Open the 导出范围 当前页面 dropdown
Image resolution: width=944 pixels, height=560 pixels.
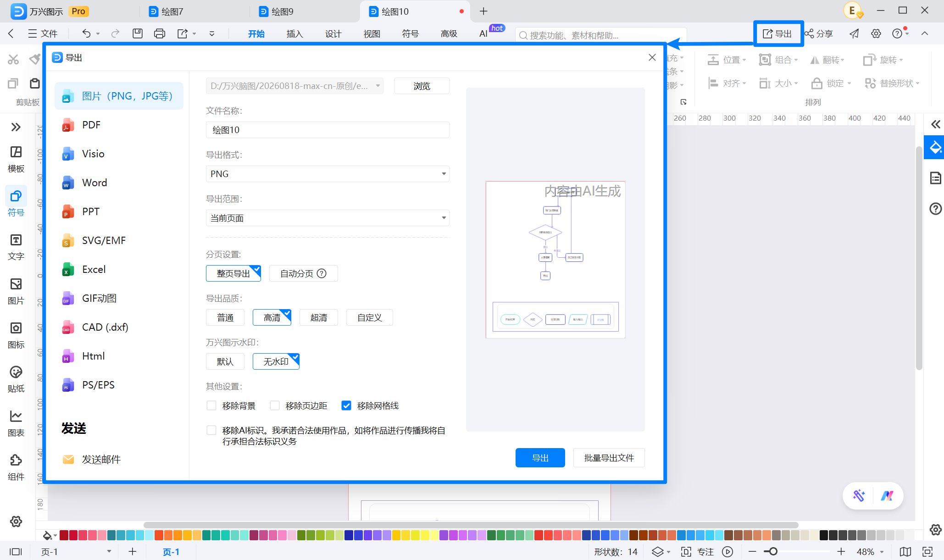328,218
